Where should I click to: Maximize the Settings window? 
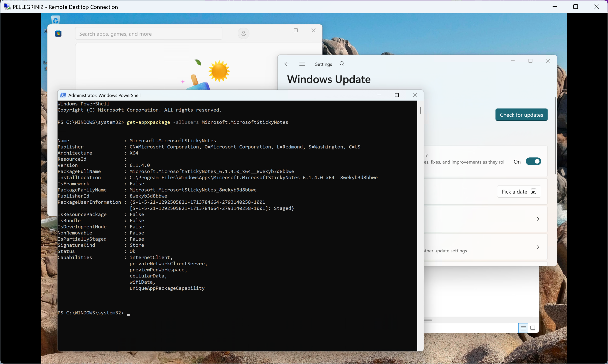(x=530, y=61)
